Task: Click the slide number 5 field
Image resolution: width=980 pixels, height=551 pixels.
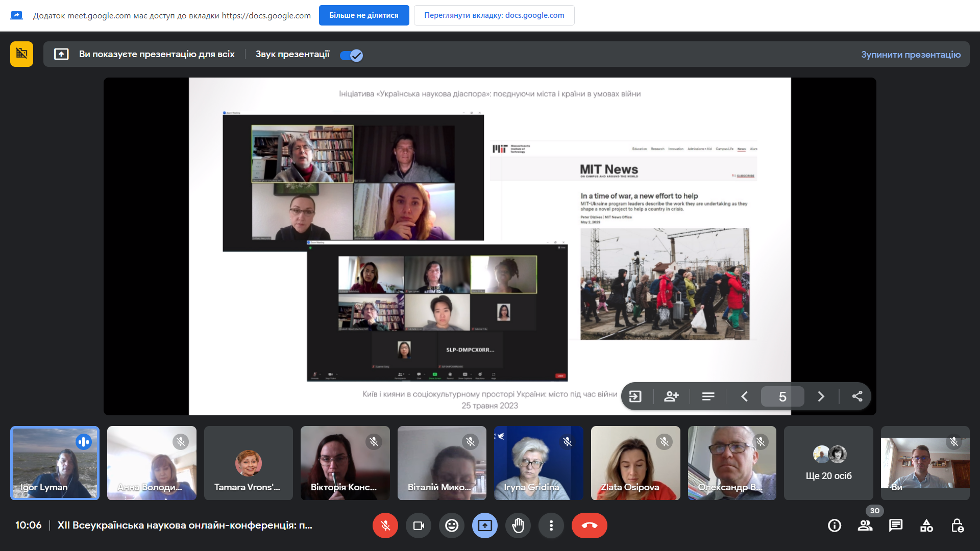Action: pos(782,396)
